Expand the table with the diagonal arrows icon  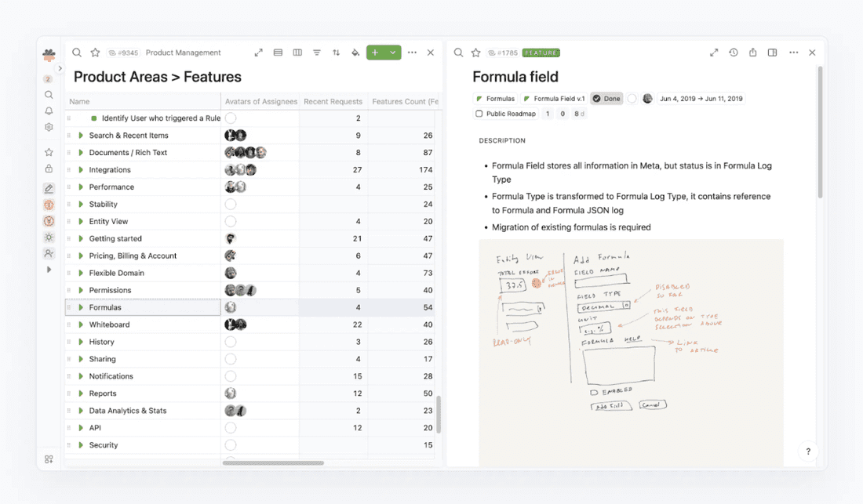259,52
